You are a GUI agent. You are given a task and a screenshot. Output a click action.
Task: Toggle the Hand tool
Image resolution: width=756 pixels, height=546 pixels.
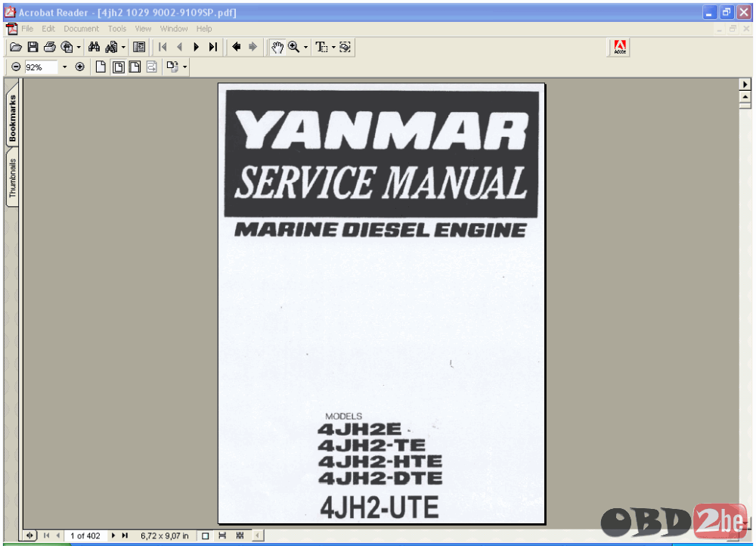click(x=277, y=48)
